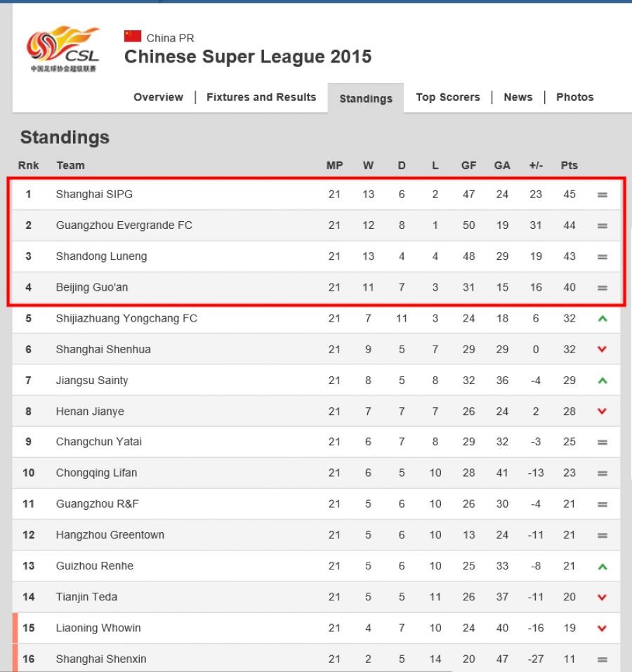Screen dimensions: 632x672
Task: Click red down arrow for Shanghai Shenhua
Action: [x=602, y=350]
